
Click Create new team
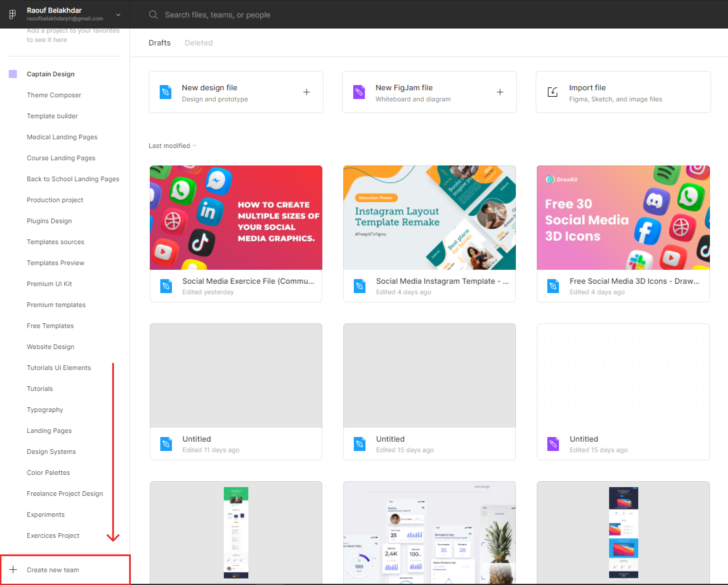click(x=65, y=570)
